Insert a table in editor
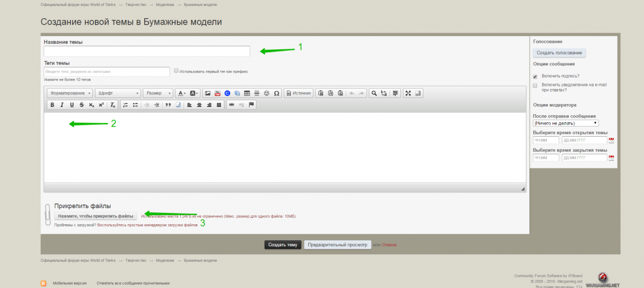 (x=247, y=93)
